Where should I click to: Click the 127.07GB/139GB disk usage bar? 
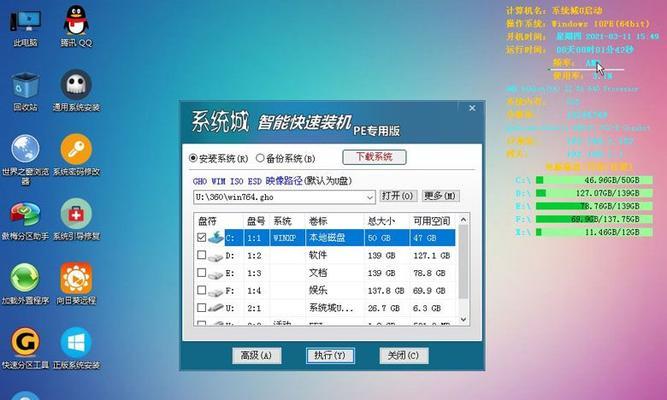[x=593, y=193]
